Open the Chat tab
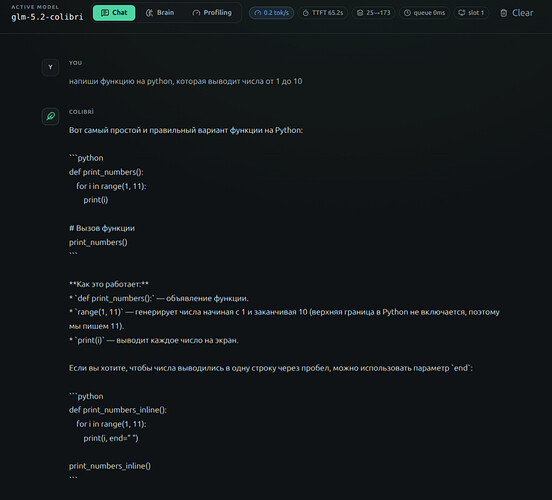This screenshot has height=500, width=552. 114,13
